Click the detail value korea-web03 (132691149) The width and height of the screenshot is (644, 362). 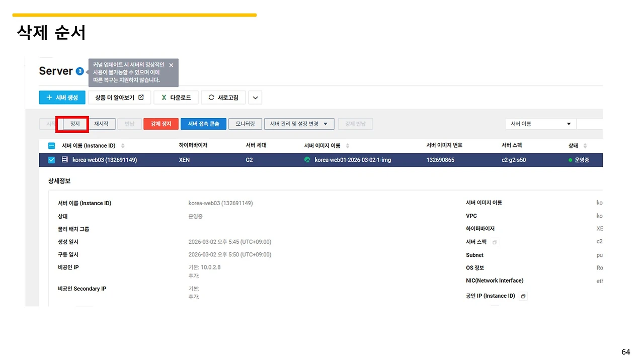220,203
